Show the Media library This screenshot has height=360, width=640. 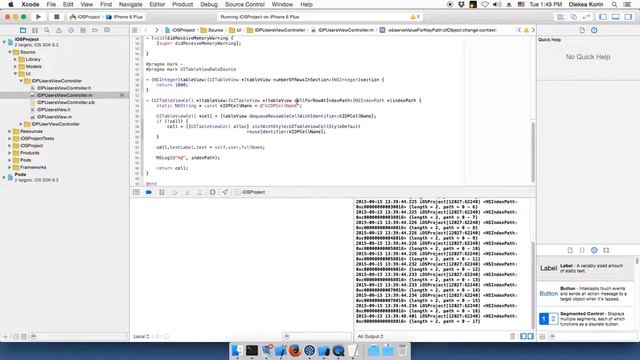tap(606, 250)
